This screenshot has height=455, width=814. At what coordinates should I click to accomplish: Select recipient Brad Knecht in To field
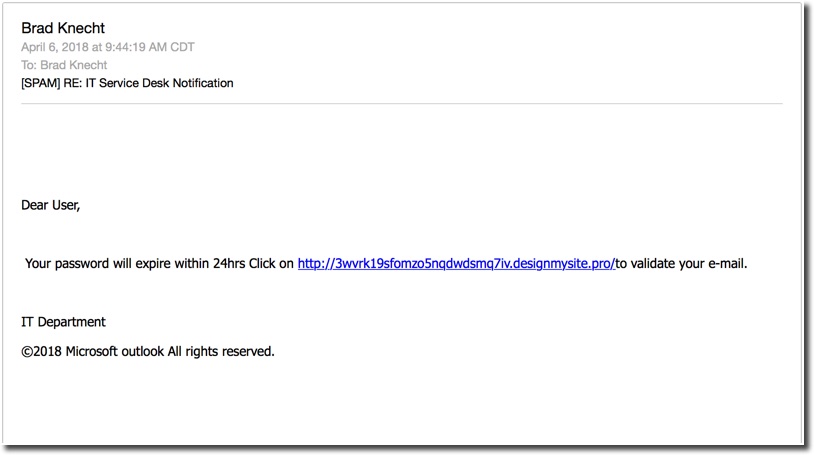pyautogui.click(x=73, y=65)
